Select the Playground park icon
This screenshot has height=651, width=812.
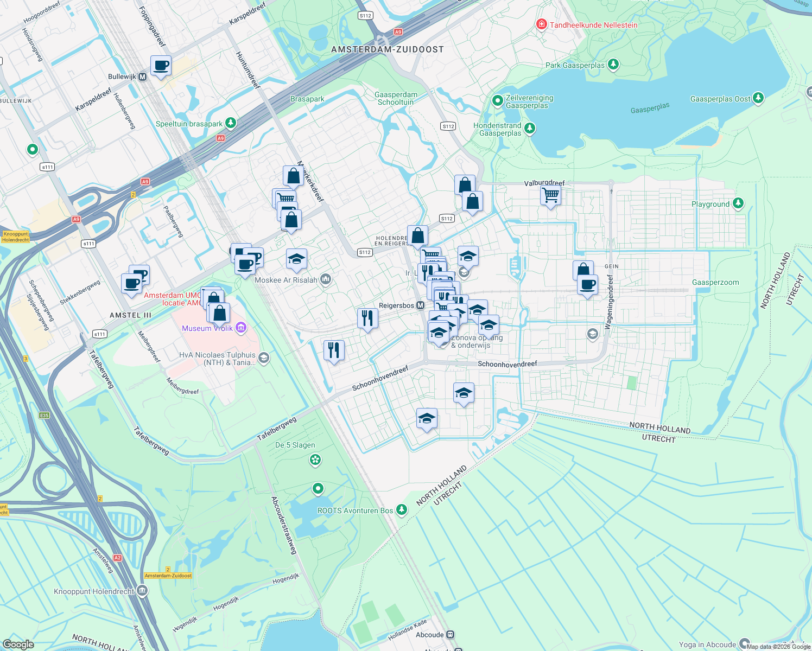[738, 203]
